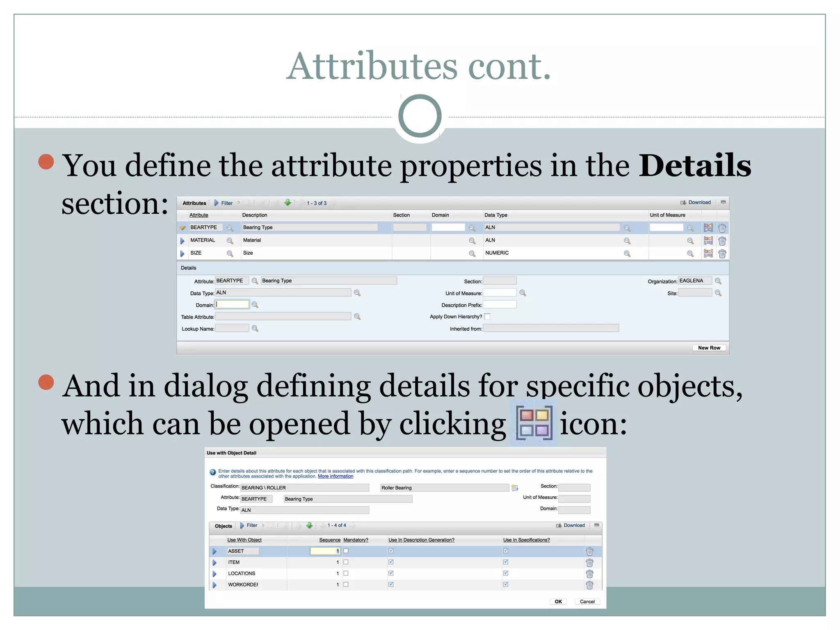Uncheck Use In Specifications for WORKORDER
Viewport: 840px width, 630px height.
tap(506, 584)
